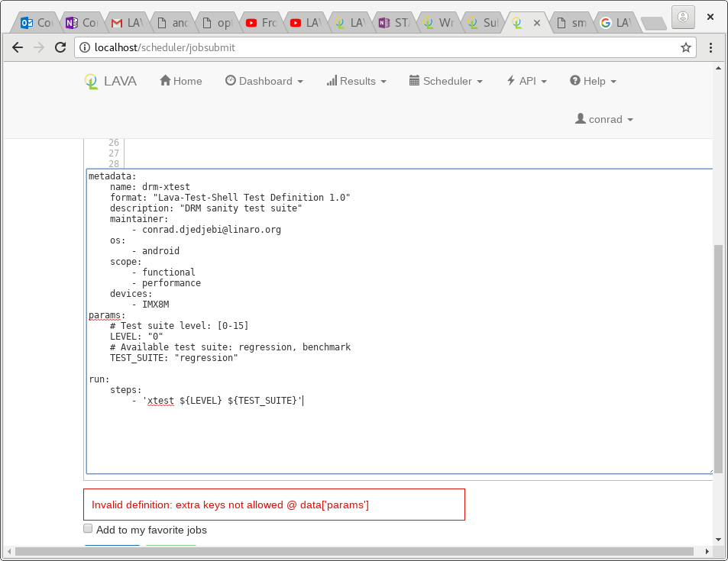Expand the Results menu
This screenshot has width=728, height=561.
(x=356, y=81)
